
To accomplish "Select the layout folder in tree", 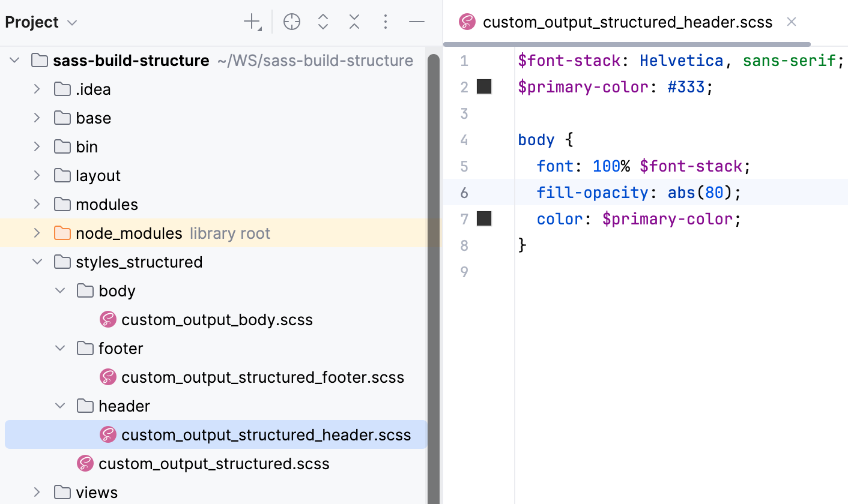I will (x=98, y=176).
